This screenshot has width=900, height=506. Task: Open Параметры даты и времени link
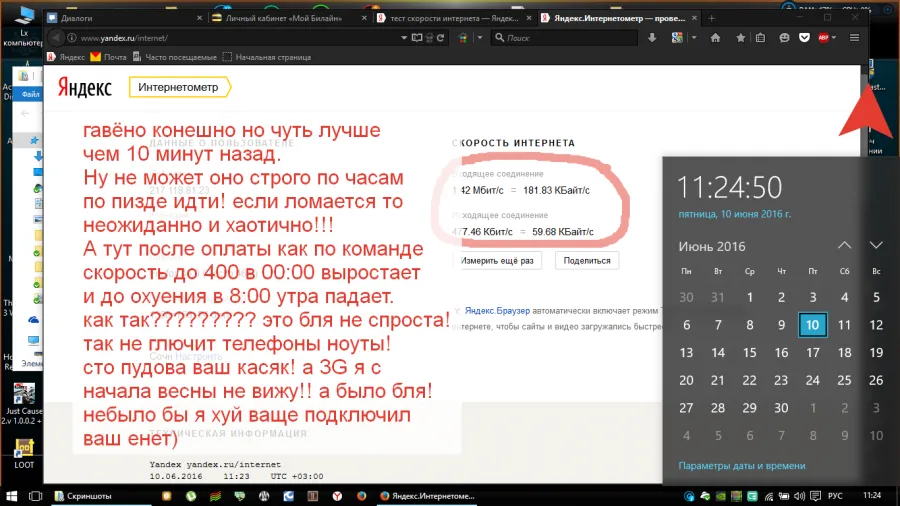pos(742,466)
